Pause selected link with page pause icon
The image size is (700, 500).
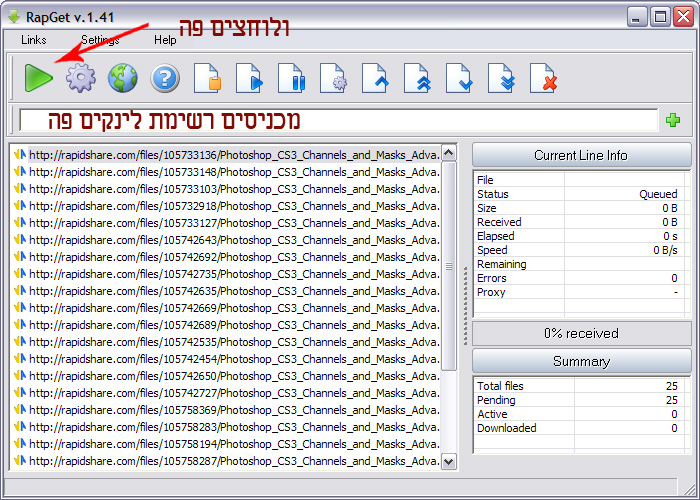click(292, 79)
